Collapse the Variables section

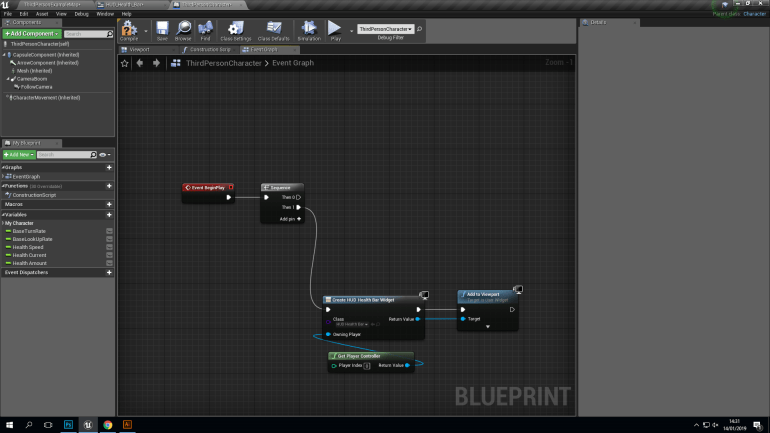(3, 215)
